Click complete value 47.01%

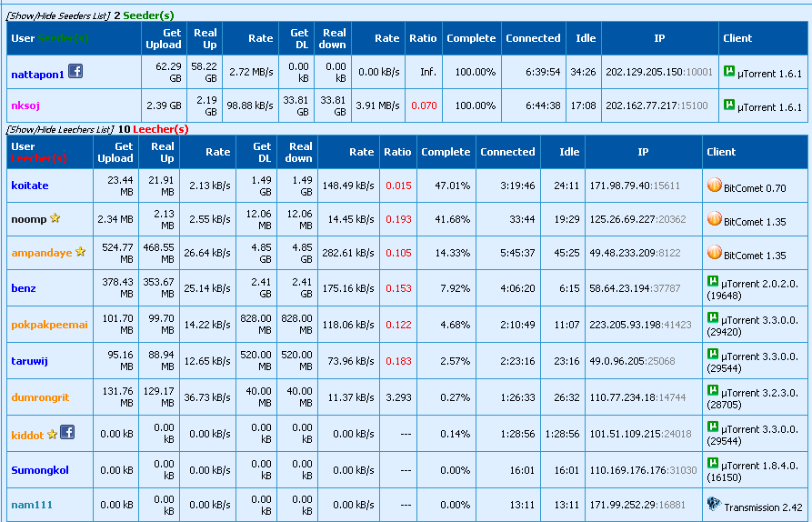(x=453, y=186)
